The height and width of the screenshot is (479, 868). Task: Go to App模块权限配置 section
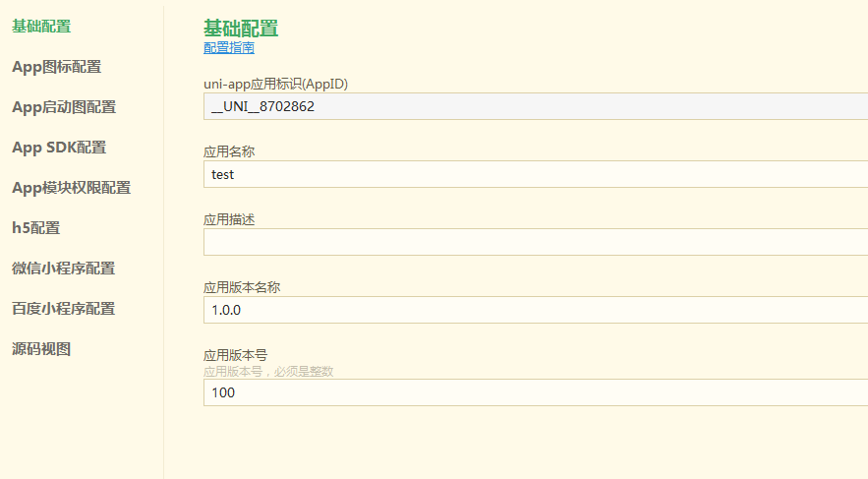click(x=72, y=188)
